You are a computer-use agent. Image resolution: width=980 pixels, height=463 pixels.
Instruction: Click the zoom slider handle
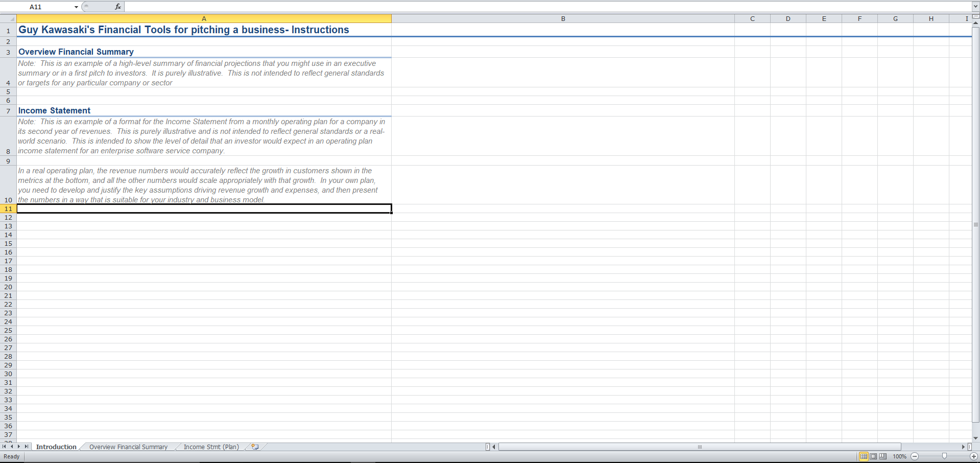pyautogui.click(x=944, y=456)
